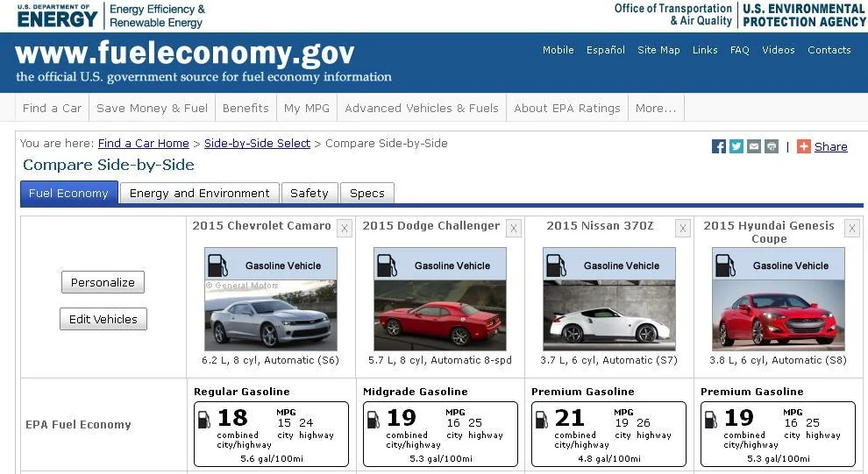Click 2015 Dodge Challenger title
Viewport: 868px width, 474px height.
(431, 226)
